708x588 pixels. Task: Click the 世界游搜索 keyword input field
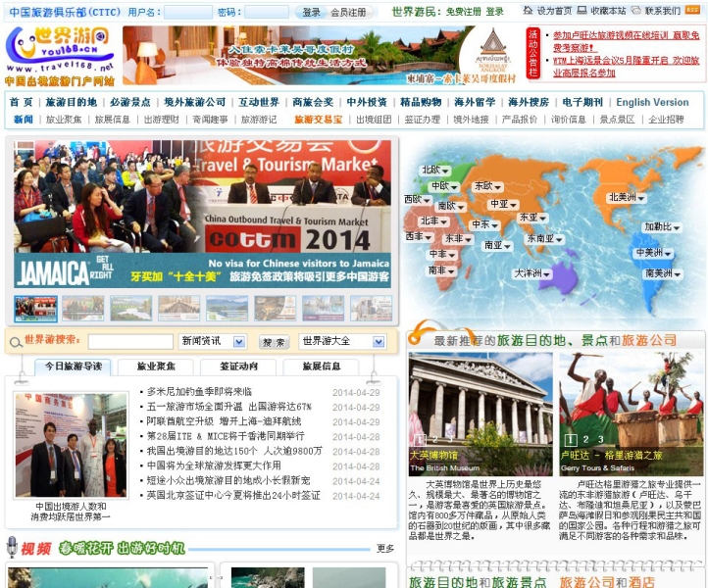tap(130, 342)
